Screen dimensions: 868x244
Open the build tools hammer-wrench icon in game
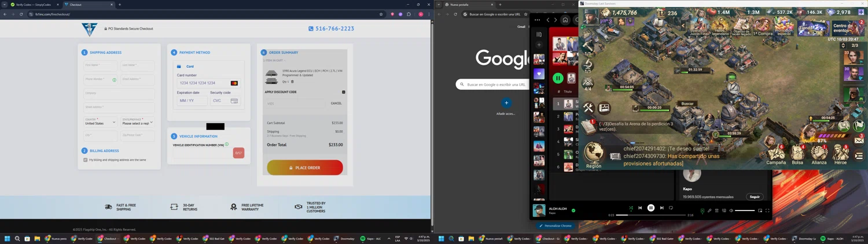point(589,108)
